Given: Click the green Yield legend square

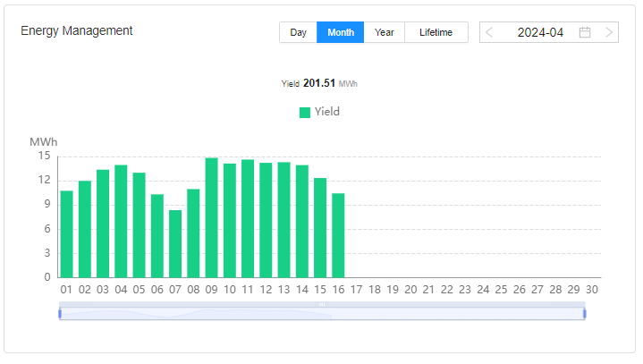Looking at the screenshot, I should point(305,113).
